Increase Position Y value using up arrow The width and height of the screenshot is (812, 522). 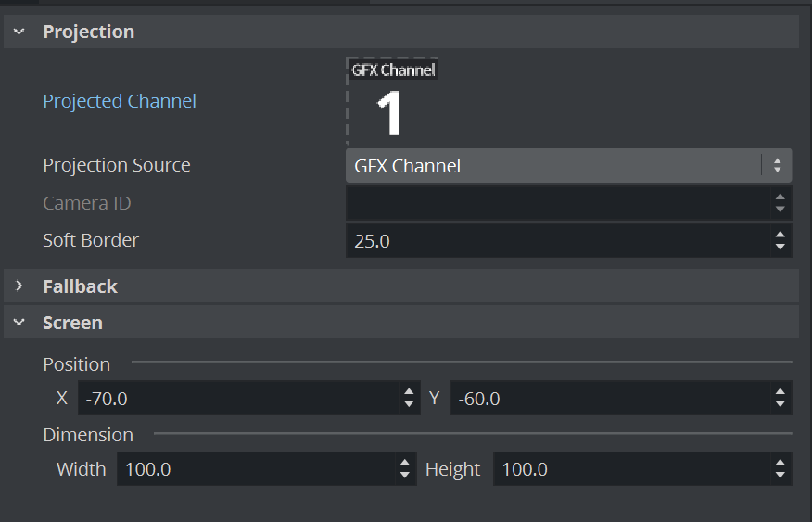pyautogui.click(x=780, y=392)
